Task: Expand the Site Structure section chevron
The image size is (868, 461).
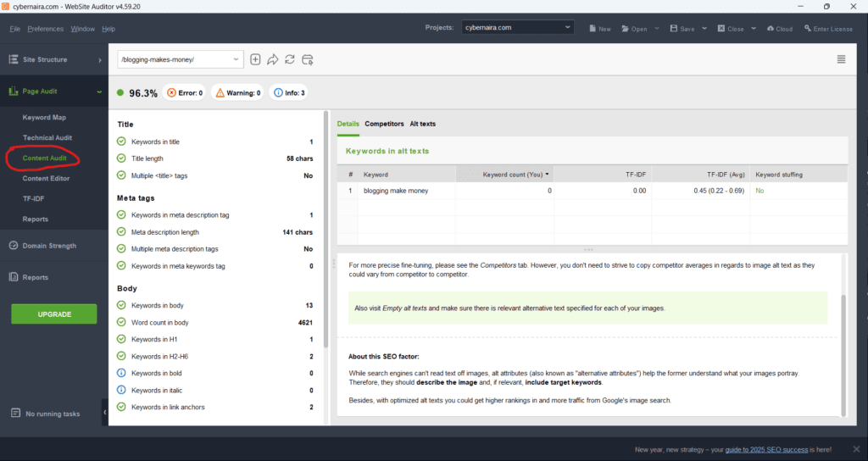Action: click(100, 60)
